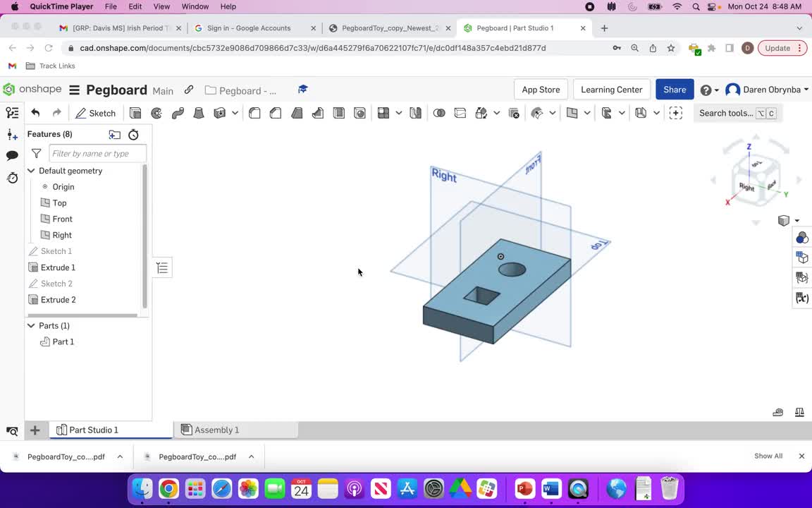Open Appearances panel on right edge

[x=801, y=238]
